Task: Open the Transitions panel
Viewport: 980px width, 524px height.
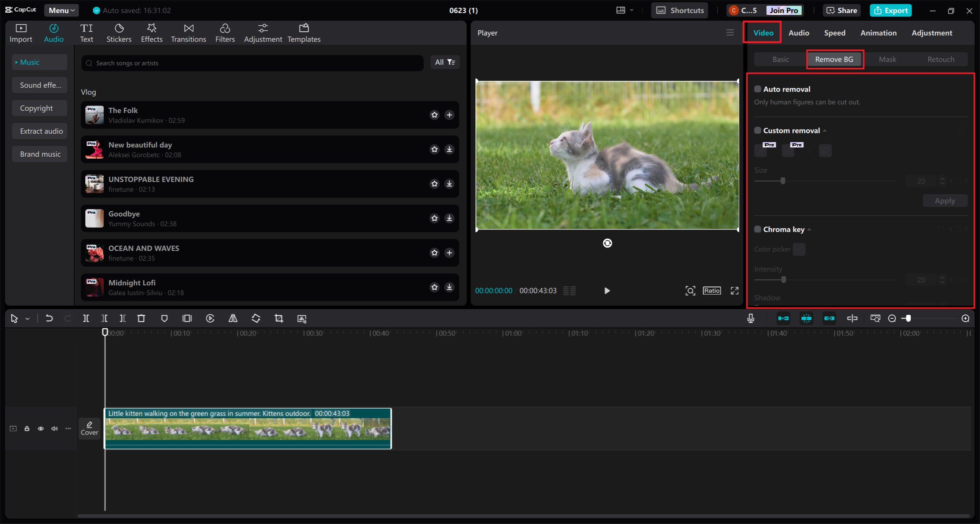Action: tap(188, 33)
